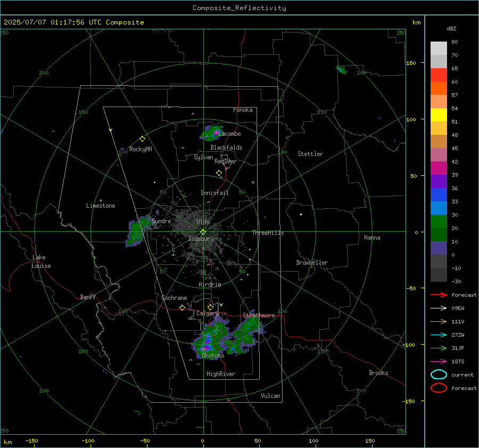Click the magenta 18TS arrow icon

pyautogui.click(x=439, y=362)
